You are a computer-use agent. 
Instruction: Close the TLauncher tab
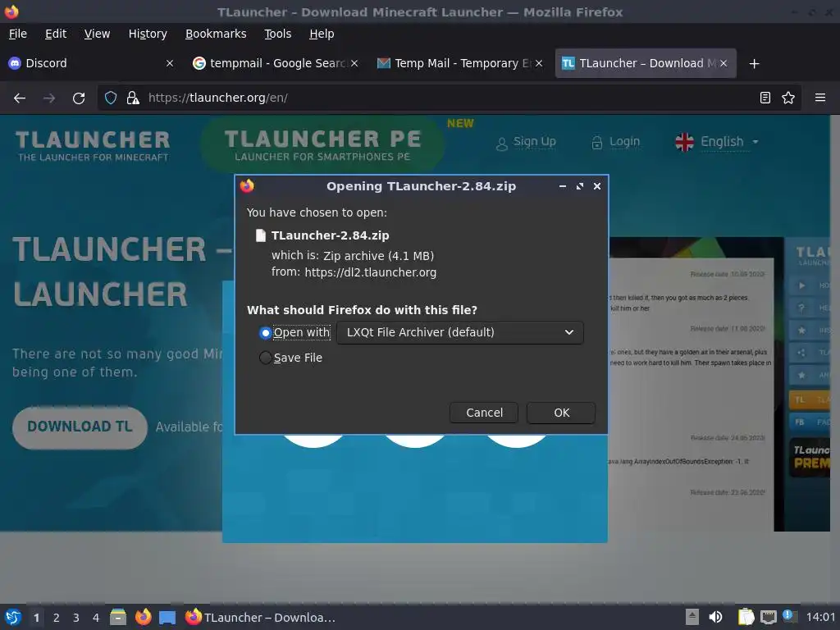click(724, 63)
